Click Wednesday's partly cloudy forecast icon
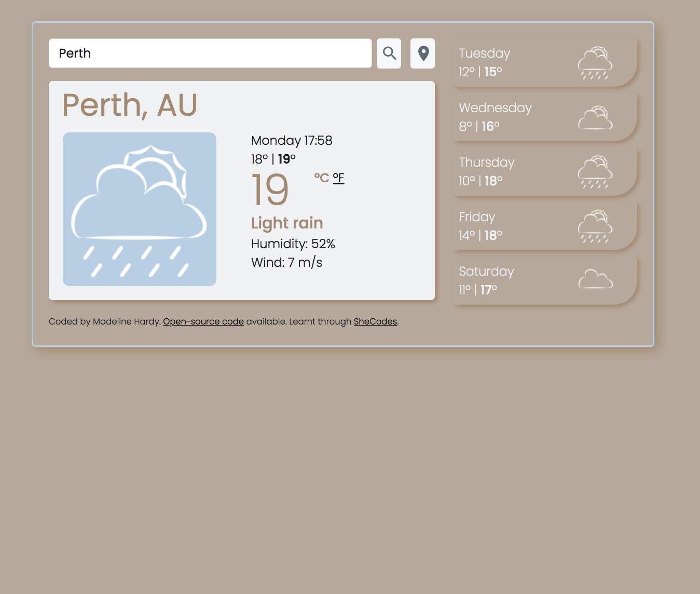 595,117
